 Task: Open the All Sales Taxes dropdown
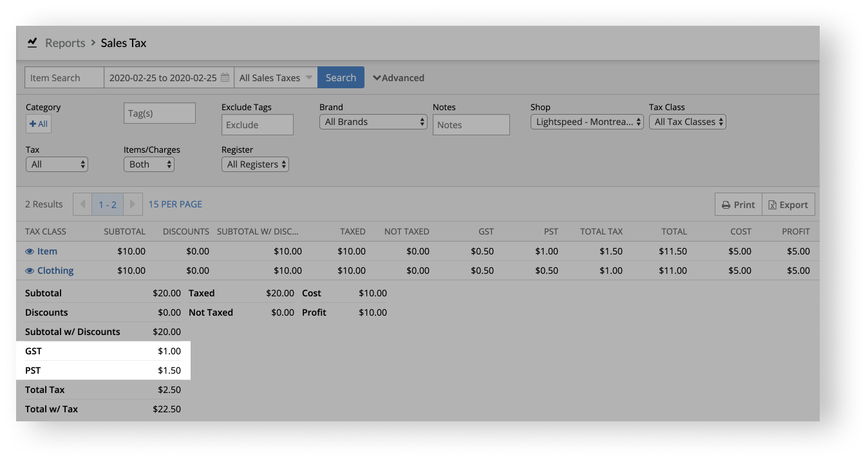click(x=276, y=77)
